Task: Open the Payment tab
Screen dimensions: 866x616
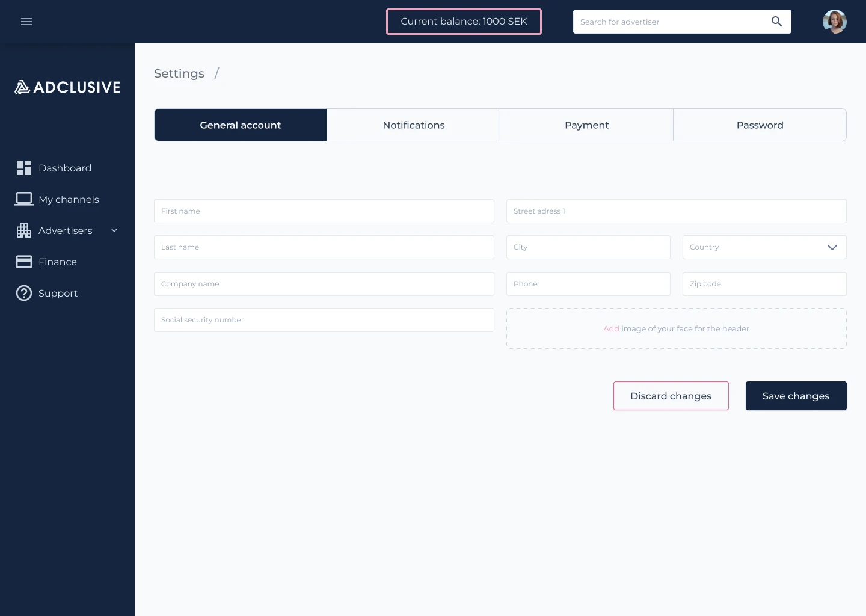Action: (x=587, y=125)
